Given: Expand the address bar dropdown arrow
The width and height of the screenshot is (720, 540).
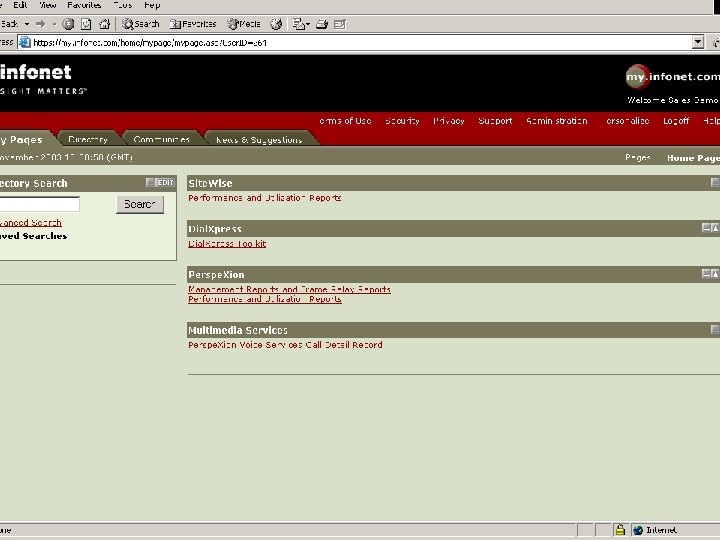Looking at the screenshot, I should pyautogui.click(x=698, y=42).
